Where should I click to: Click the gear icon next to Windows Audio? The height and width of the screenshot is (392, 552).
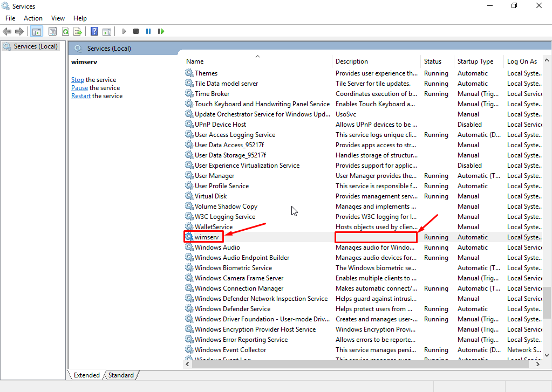click(189, 247)
